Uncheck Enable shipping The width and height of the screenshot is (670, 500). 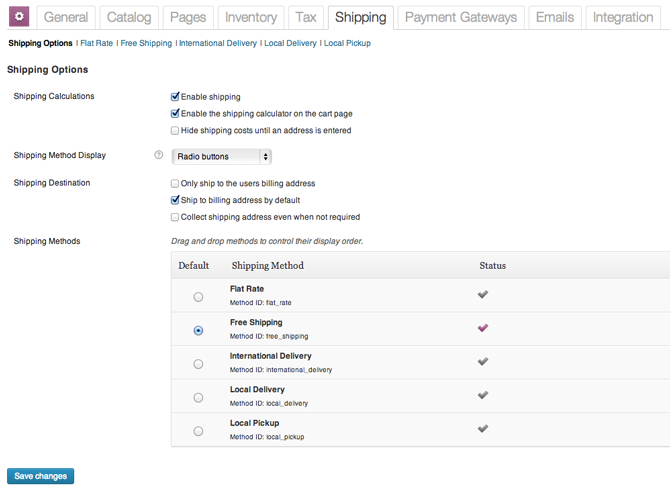[x=175, y=97]
